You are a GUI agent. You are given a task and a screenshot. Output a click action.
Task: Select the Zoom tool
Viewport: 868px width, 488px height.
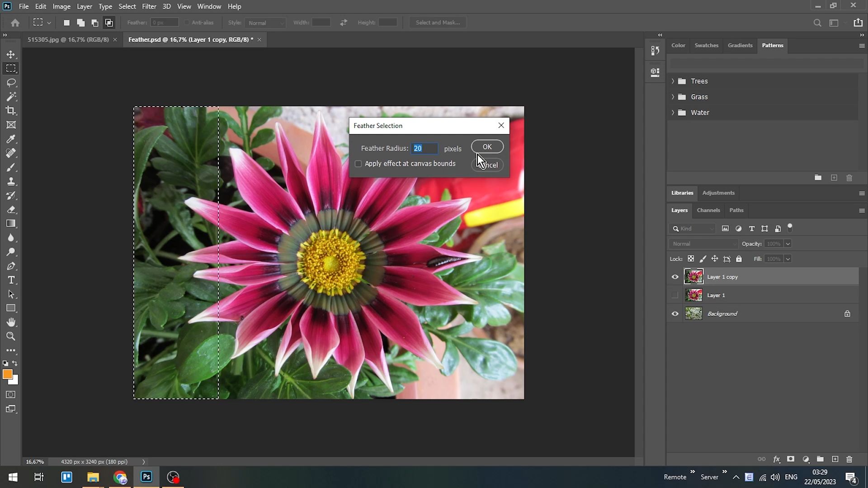(x=11, y=336)
